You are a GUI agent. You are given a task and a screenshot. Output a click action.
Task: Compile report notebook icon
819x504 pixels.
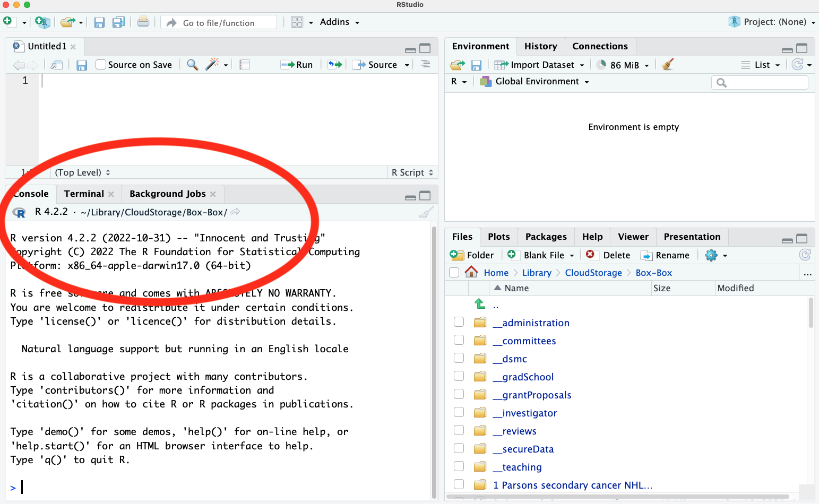(x=245, y=65)
